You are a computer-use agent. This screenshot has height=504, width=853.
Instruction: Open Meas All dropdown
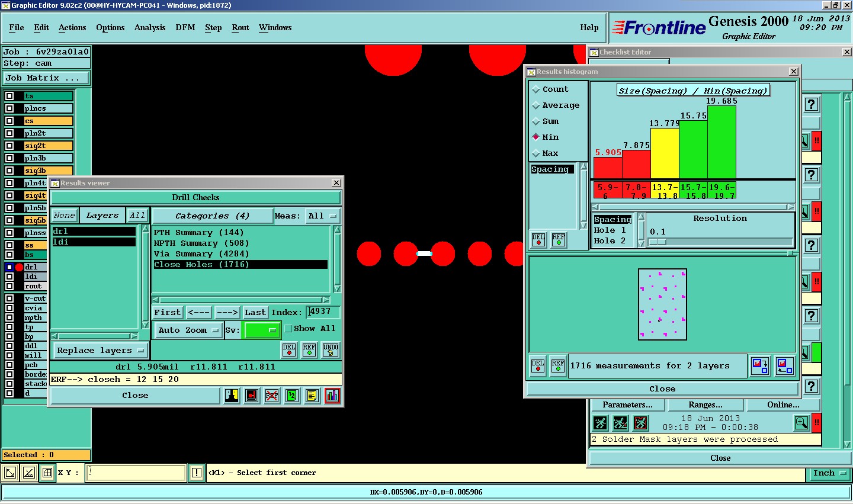tap(322, 216)
